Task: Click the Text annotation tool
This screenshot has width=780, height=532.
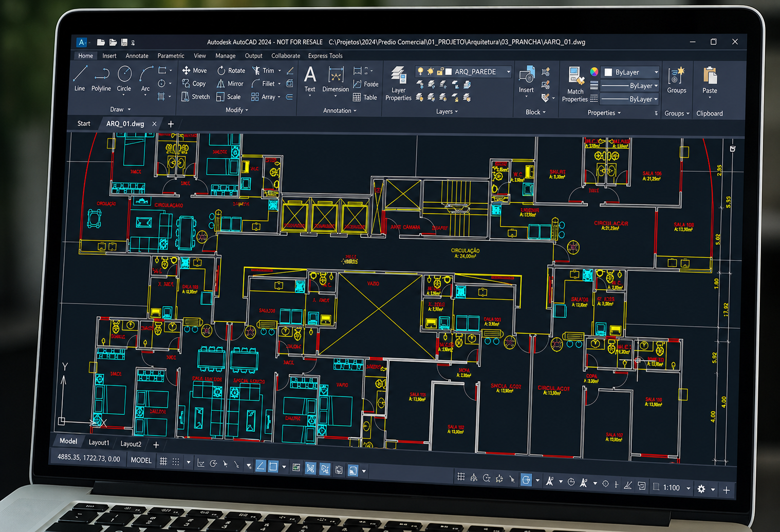Action: point(310,79)
